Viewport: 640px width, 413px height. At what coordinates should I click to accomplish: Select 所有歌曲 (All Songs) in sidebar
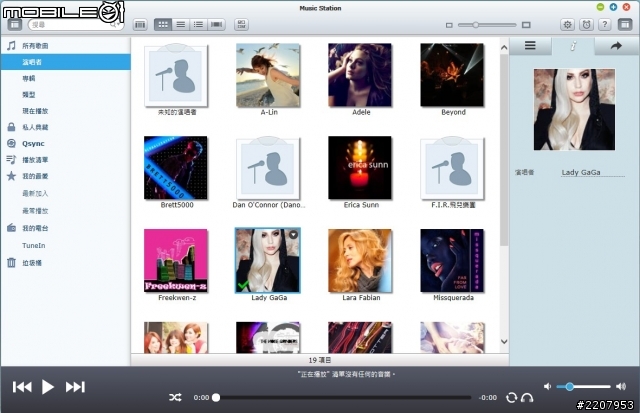[65, 46]
